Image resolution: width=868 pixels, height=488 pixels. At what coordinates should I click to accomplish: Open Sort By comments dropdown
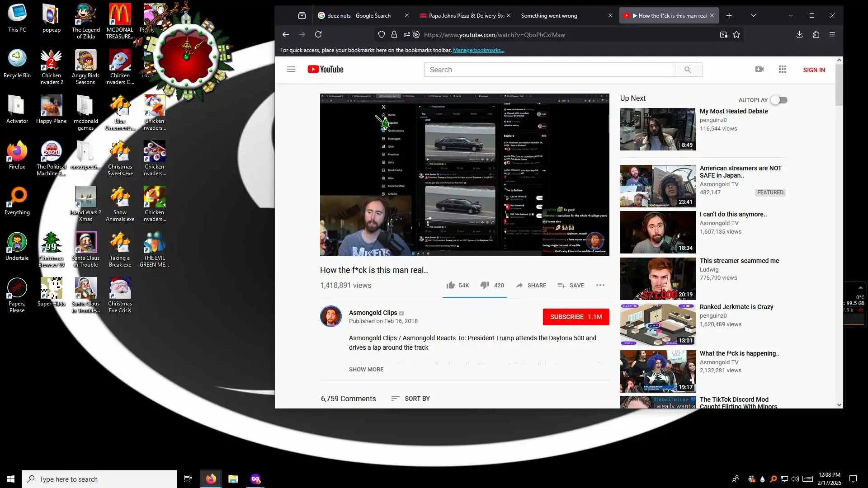pyautogui.click(x=410, y=399)
